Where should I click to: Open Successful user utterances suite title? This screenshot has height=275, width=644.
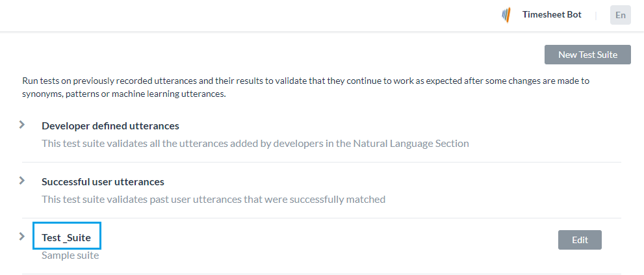coord(103,181)
